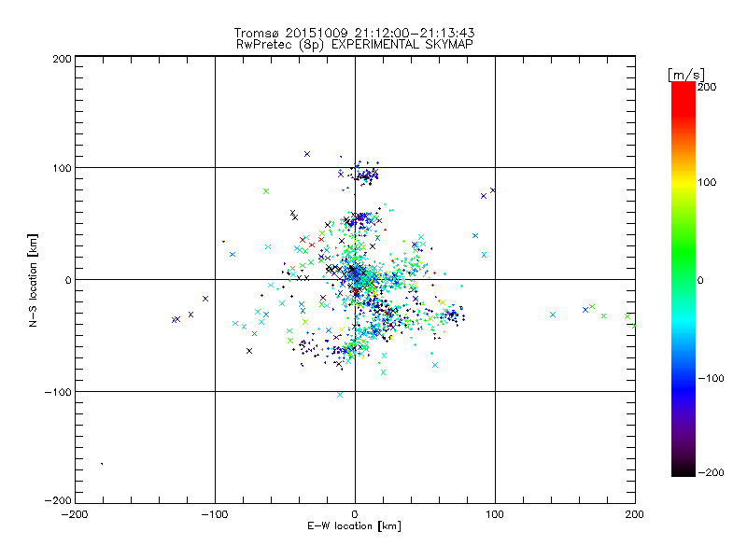
Task: Click the isolated black point in the lower-left corner
Action: pos(102,463)
